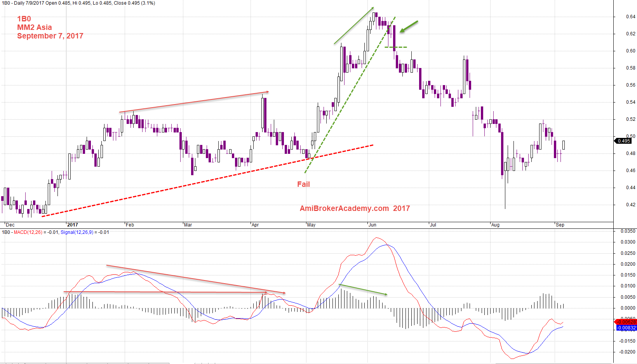637x364 pixels.
Task: Click the 0.60 price axis label
Action: tap(631, 51)
